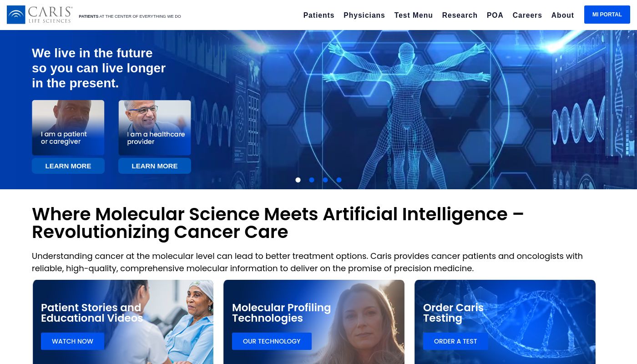Image resolution: width=637 pixels, height=364 pixels.
Task: Click the WATCH NOW button
Action: pyautogui.click(x=72, y=341)
